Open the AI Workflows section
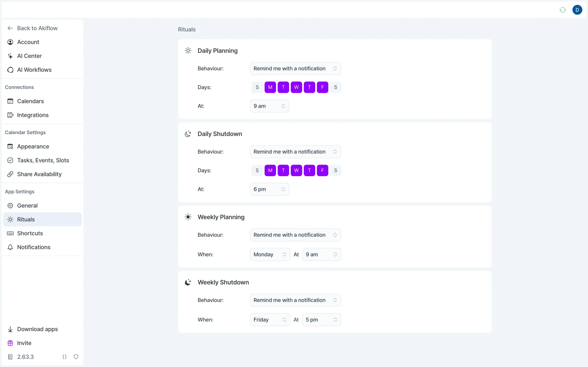This screenshot has width=588, height=367. coord(34,70)
